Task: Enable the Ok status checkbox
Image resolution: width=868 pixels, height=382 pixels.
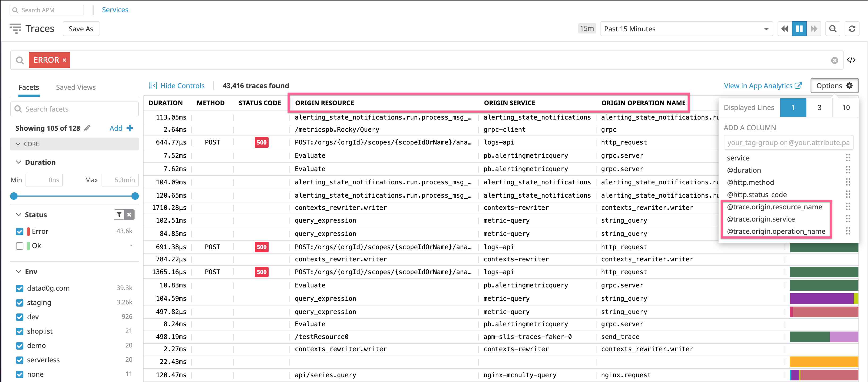Action: pyautogui.click(x=19, y=246)
